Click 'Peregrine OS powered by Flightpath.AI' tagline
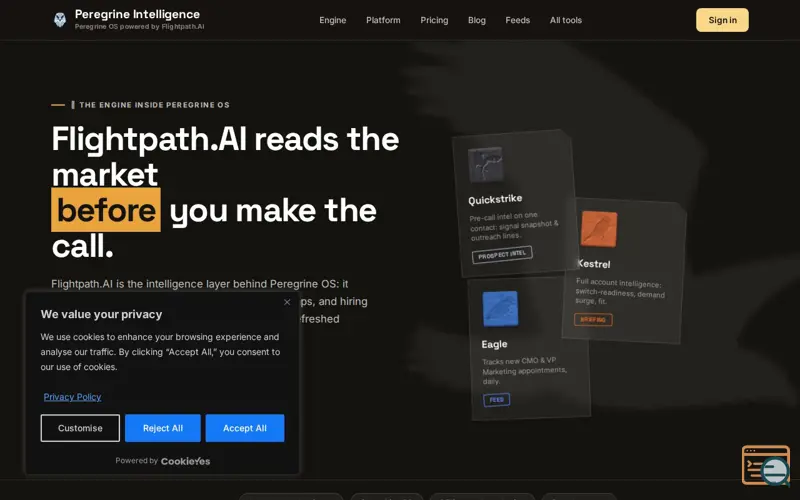This screenshot has height=500, width=800. pos(139,27)
